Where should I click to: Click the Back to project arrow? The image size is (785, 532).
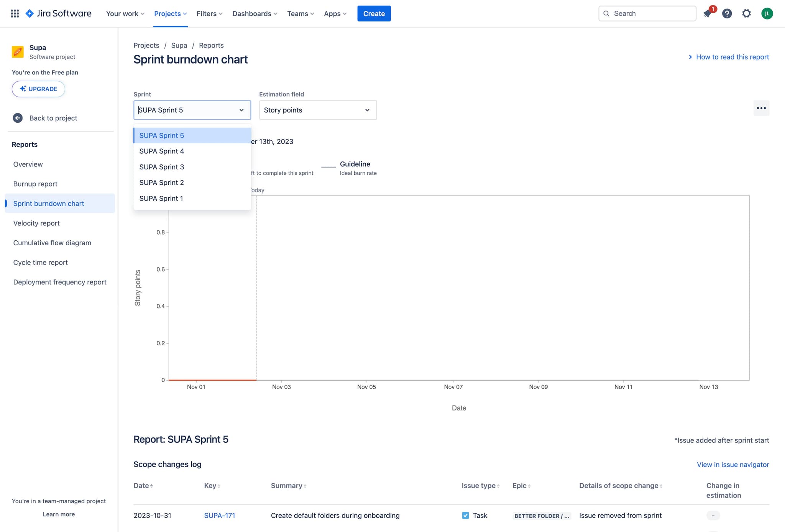coord(18,118)
